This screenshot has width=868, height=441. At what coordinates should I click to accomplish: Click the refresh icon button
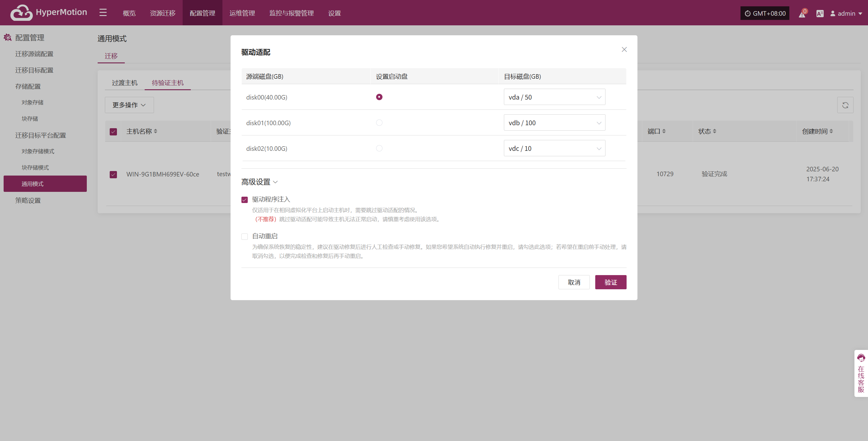[x=845, y=105]
